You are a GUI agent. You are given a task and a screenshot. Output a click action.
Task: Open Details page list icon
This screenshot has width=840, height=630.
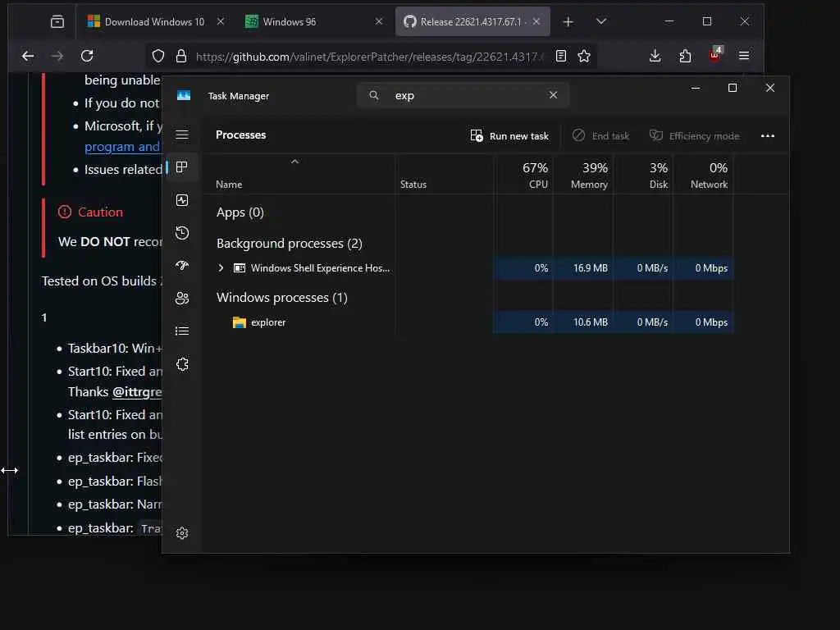click(x=182, y=331)
